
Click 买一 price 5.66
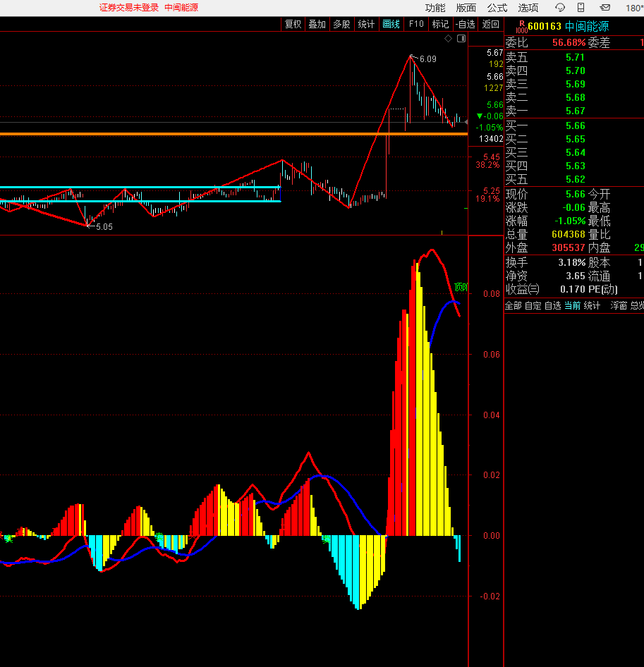576,126
